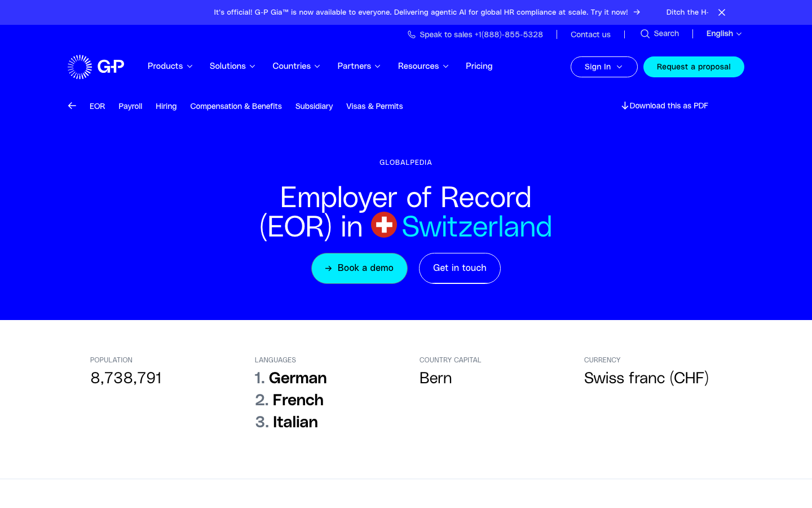Select the EOR tab
812x508 pixels.
[x=98, y=106]
